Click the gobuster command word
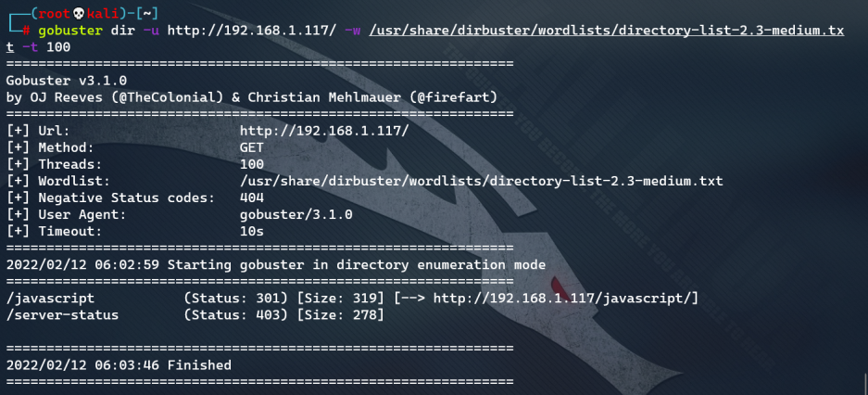Image resolution: width=868 pixels, height=395 pixels. tap(70, 31)
